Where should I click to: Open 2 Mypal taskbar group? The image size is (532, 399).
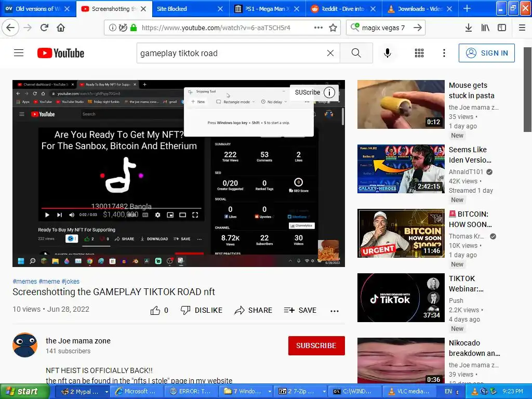(84, 391)
